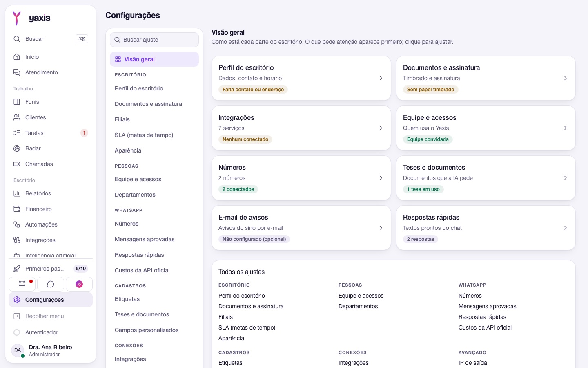Screen dimensions: 588x368
Task: Open Custos da API oficial link in Todos os ajustes
Action: [x=485, y=328]
